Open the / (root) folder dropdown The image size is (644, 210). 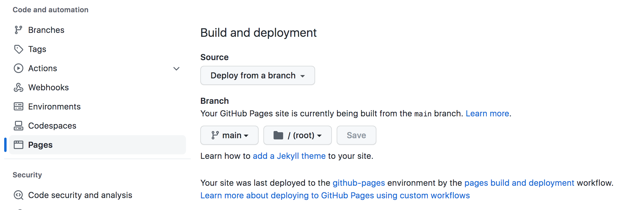(x=297, y=135)
